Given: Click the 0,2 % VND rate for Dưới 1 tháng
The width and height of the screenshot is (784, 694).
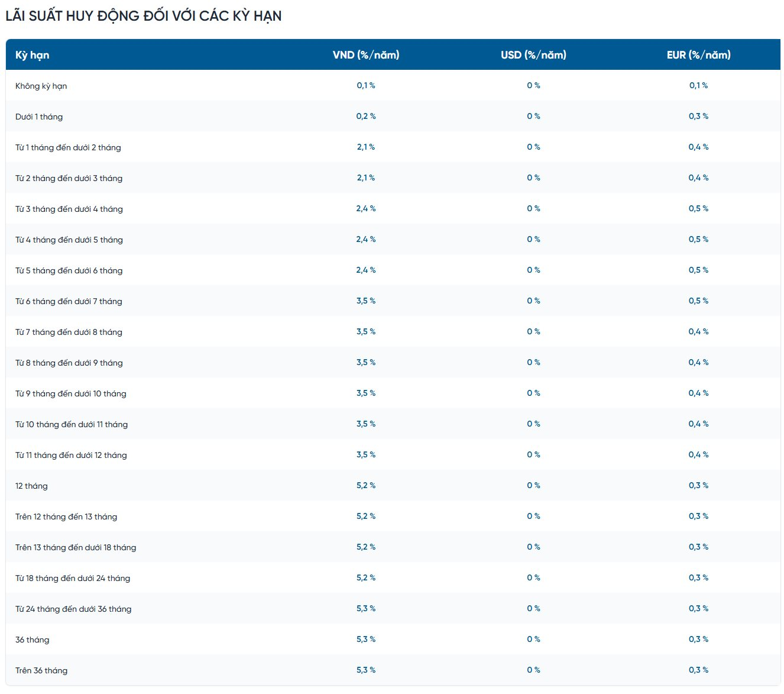Looking at the screenshot, I should point(366,116).
